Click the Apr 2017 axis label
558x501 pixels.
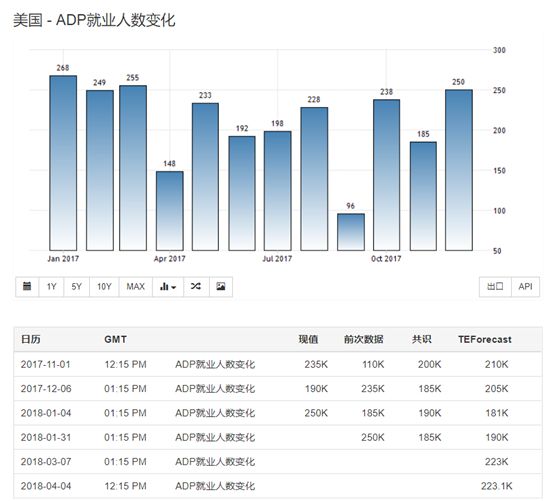(x=170, y=259)
